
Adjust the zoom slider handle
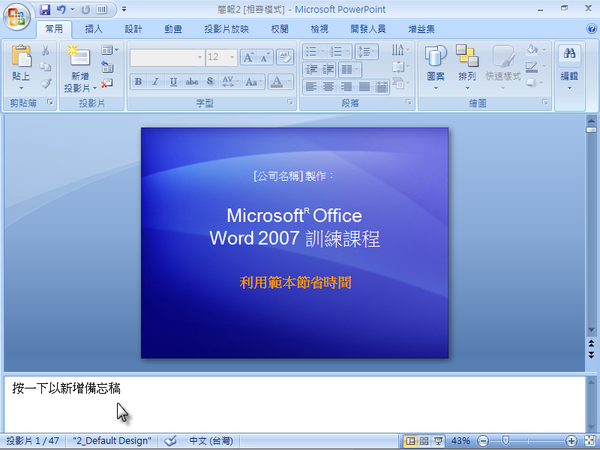pyautogui.click(x=505, y=441)
